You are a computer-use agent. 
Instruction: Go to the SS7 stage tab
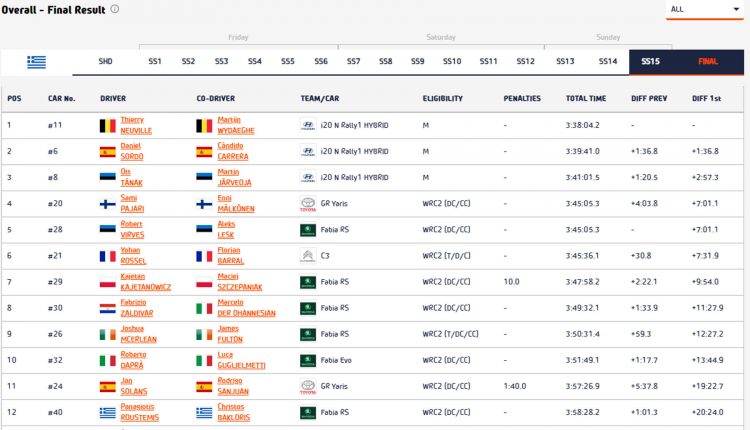click(353, 61)
